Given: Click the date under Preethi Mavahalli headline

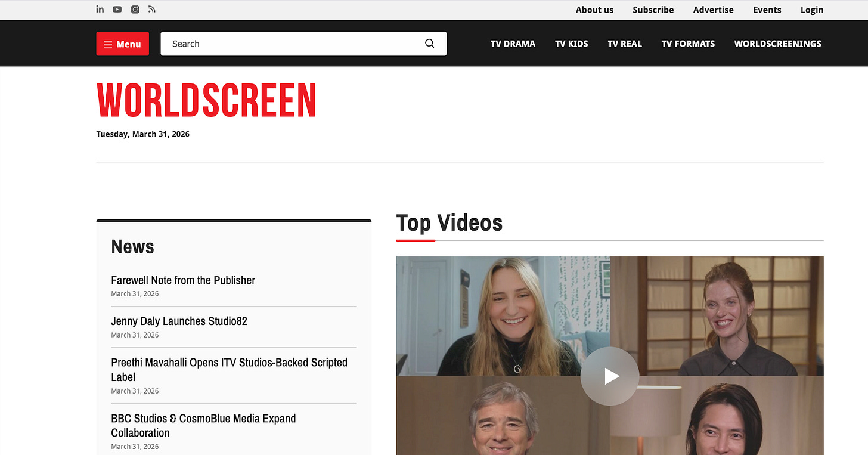Looking at the screenshot, I should point(135,391).
